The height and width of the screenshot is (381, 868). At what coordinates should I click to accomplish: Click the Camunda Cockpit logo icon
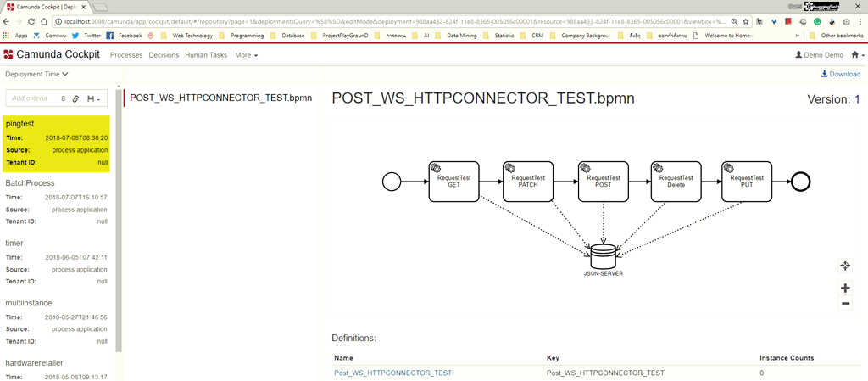point(8,55)
